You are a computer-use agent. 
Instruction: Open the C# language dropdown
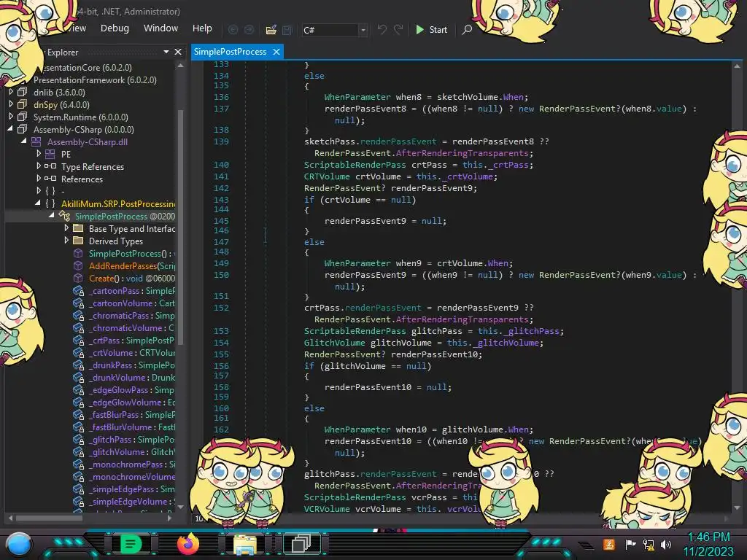click(335, 30)
